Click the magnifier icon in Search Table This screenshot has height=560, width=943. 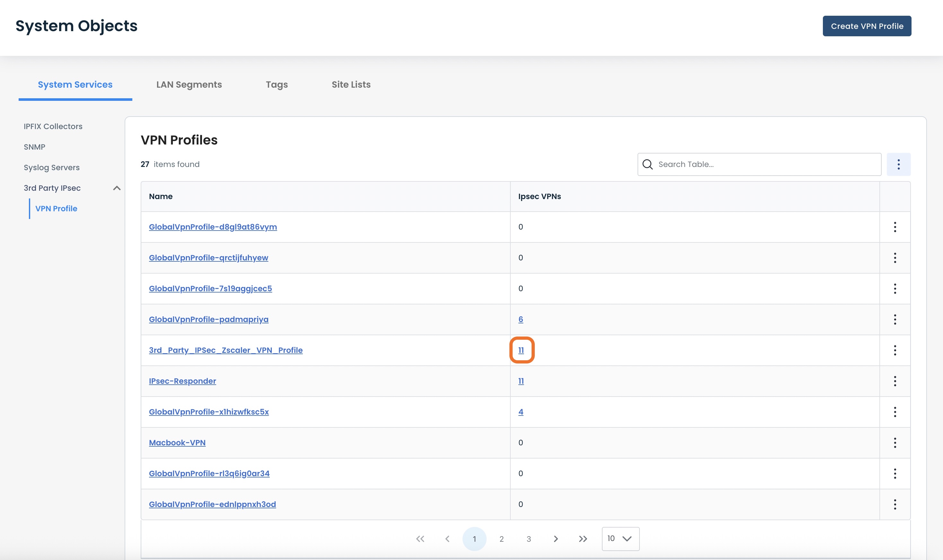(x=648, y=164)
